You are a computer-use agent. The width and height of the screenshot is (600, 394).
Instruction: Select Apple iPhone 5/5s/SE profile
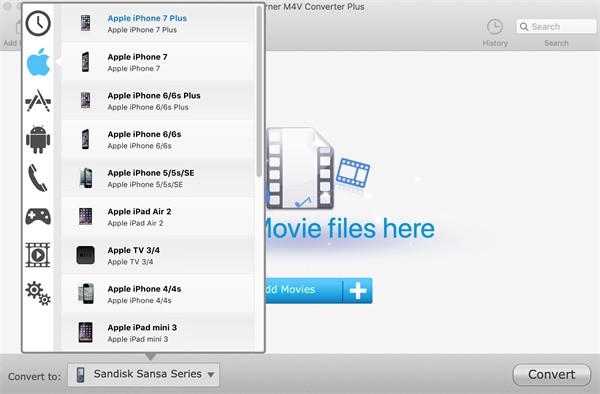click(x=158, y=178)
